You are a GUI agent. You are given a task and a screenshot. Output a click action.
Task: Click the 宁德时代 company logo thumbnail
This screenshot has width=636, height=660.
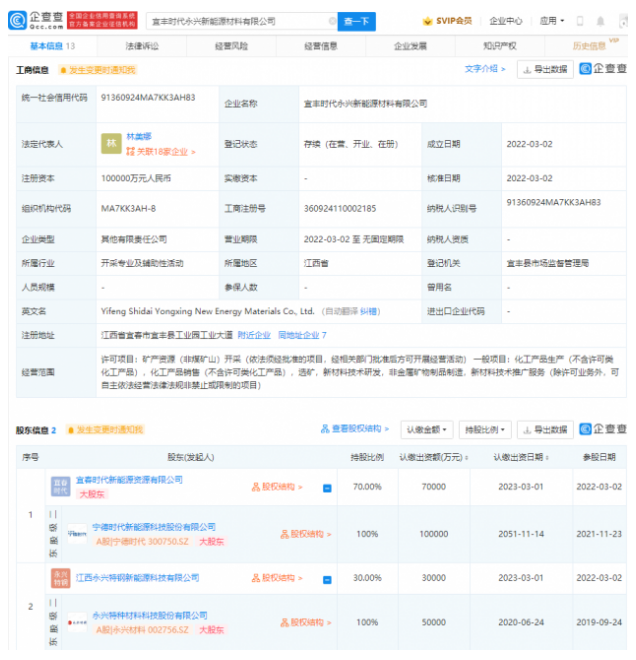[77, 534]
